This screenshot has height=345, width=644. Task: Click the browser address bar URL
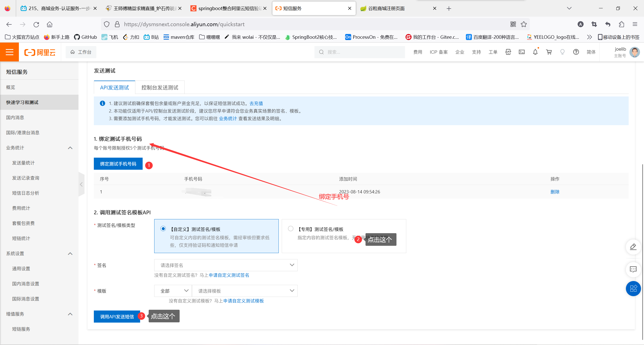click(184, 24)
